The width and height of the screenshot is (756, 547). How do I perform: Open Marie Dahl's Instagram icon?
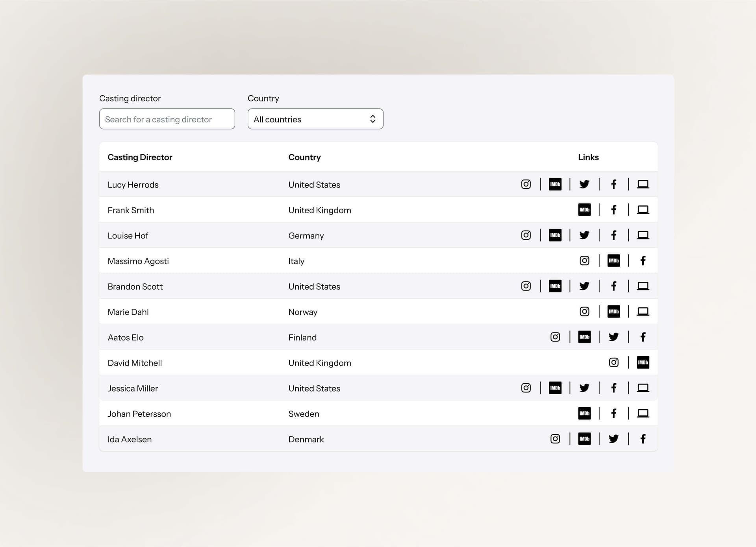[x=584, y=312]
